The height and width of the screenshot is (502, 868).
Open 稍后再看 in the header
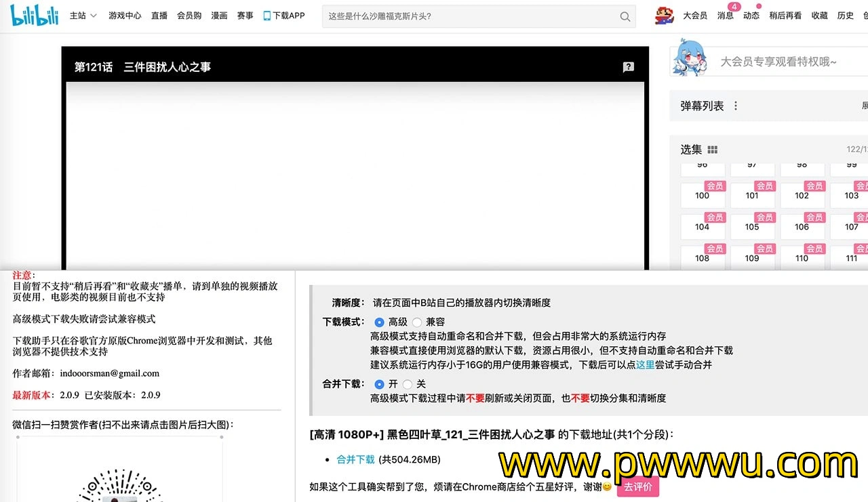tap(785, 16)
